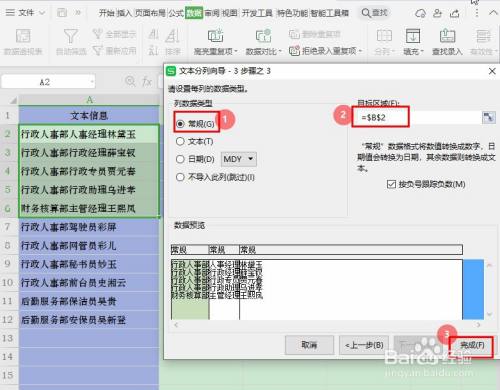Image resolution: width=500 pixels, height=390 pixels.
Task: Click the 拒绝录入重复项 icon
Action: point(294,51)
